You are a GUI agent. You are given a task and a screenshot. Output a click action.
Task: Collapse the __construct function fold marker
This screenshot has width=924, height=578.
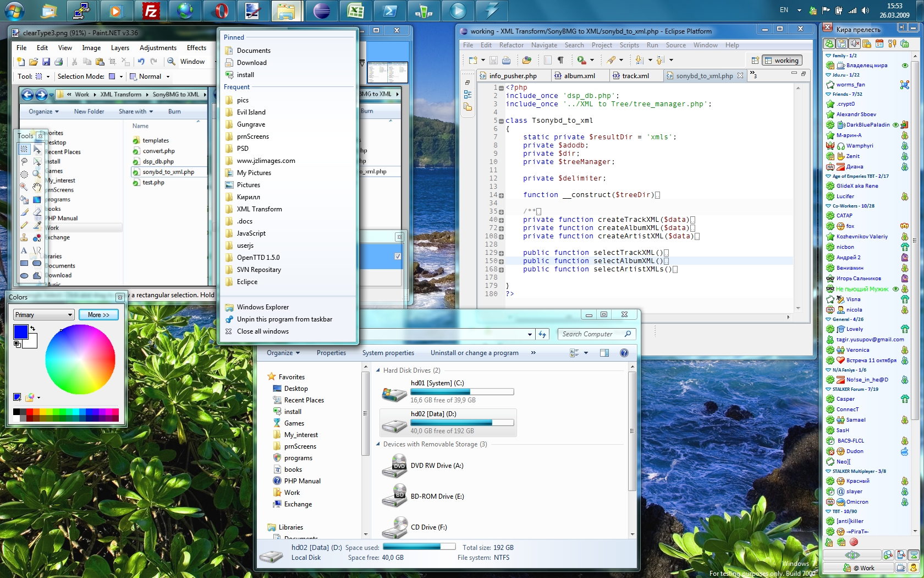click(501, 195)
